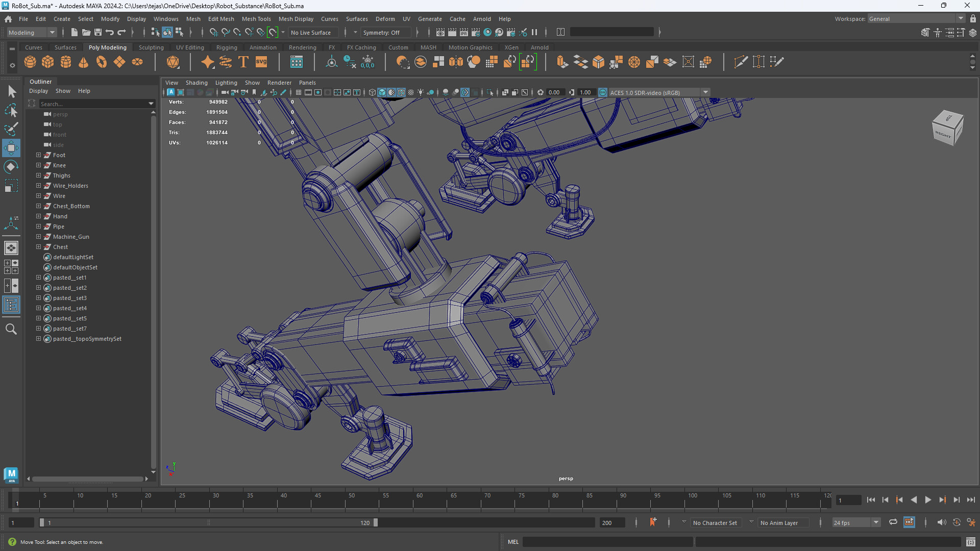Click the No Live Surface field
Viewport: 980px width, 551px height.
pos(310,32)
